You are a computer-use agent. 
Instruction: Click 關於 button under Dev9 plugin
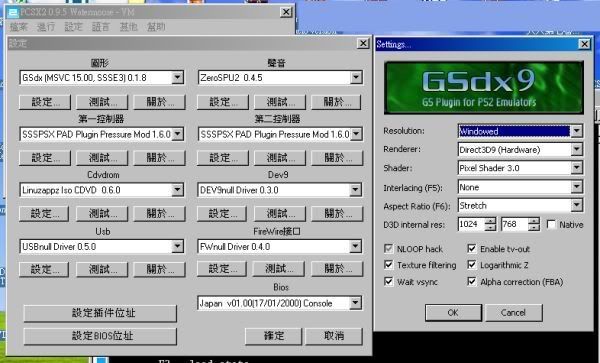click(x=337, y=213)
